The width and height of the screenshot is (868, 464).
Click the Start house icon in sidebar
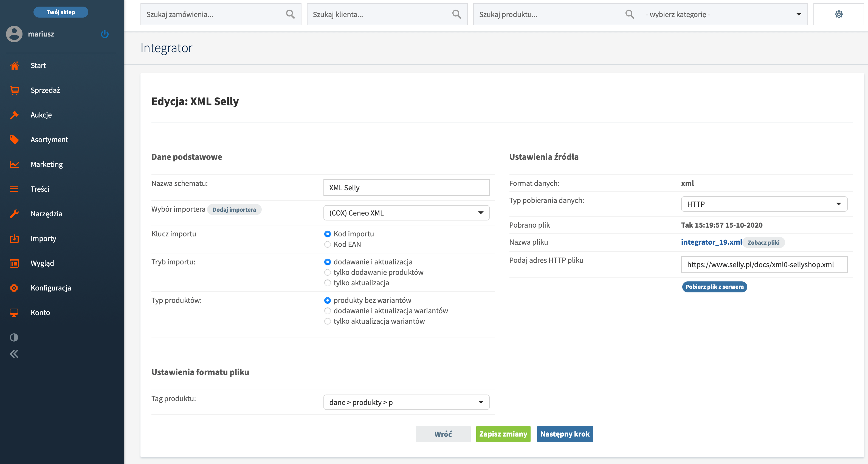[x=14, y=65]
